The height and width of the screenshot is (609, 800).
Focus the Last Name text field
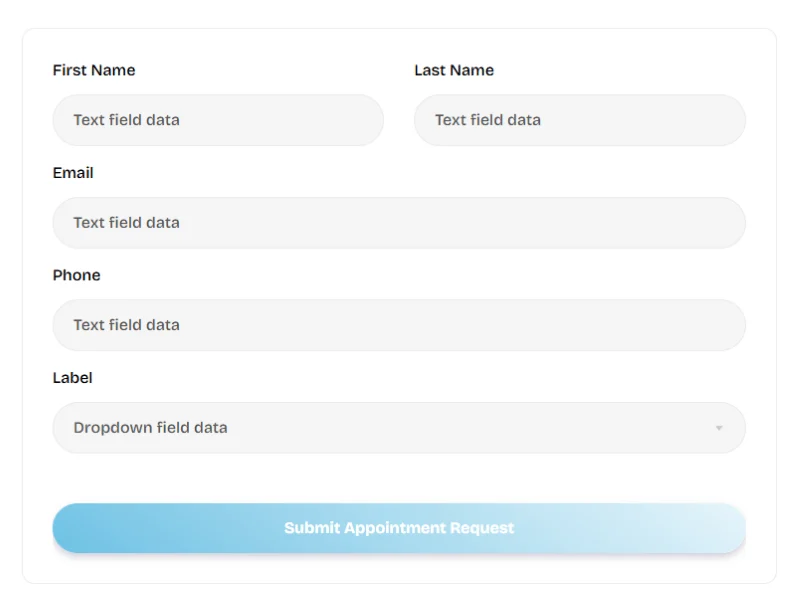[x=580, y=120]
